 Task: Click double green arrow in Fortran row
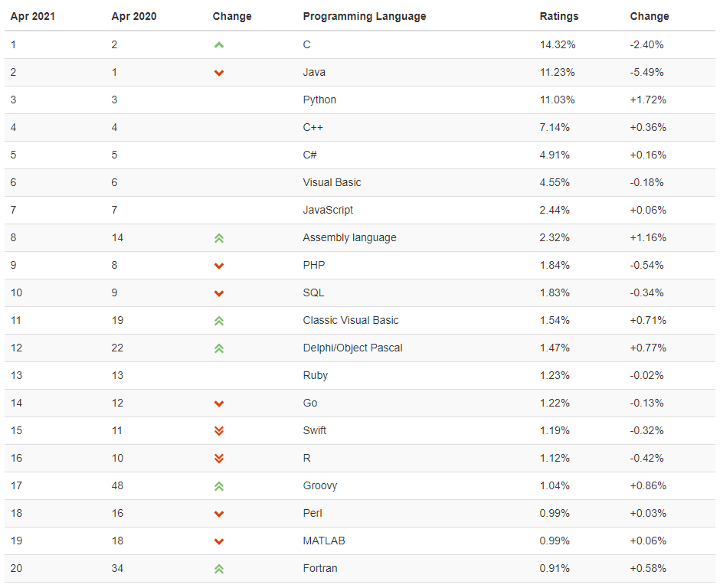[x=219, y=569]
